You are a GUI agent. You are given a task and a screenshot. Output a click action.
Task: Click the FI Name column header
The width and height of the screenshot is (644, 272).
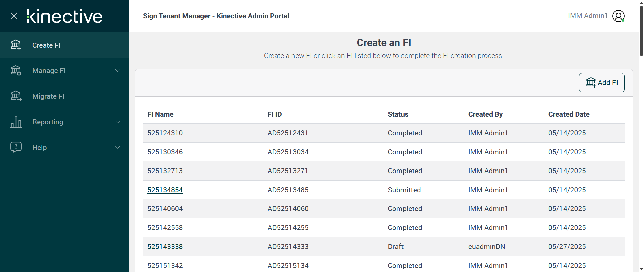(x=160, y=114)
